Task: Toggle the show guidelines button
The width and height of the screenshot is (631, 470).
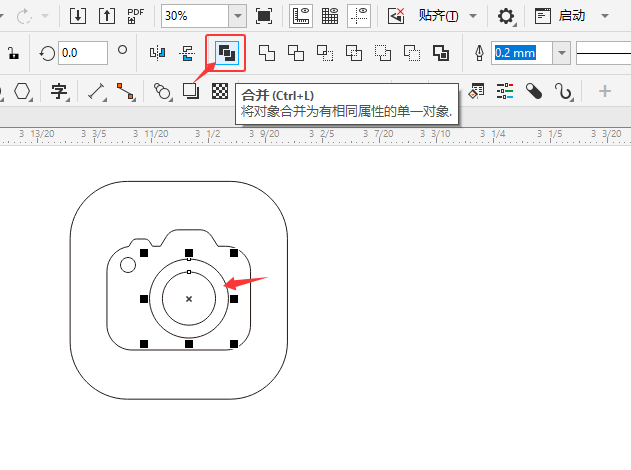Action: [x=359, y=16]
